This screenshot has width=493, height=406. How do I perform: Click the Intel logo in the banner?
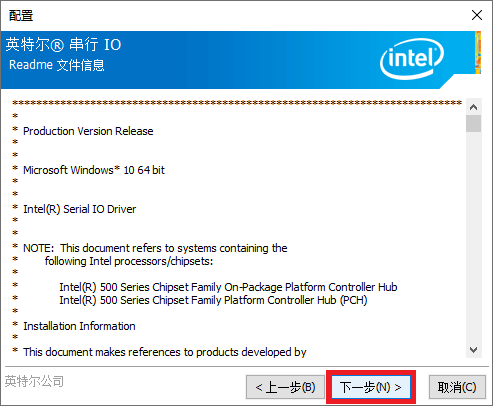click(412, 59)
